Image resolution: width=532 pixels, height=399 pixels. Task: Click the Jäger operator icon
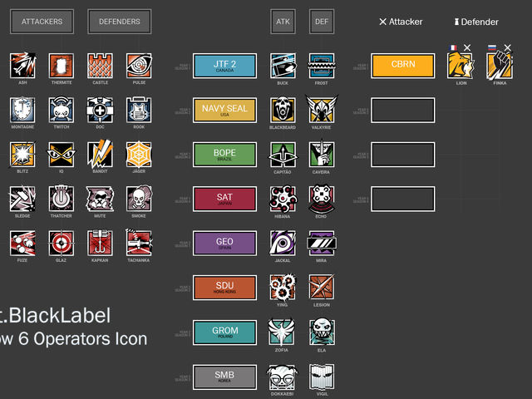pyautogui.click(x=139, y=154)
